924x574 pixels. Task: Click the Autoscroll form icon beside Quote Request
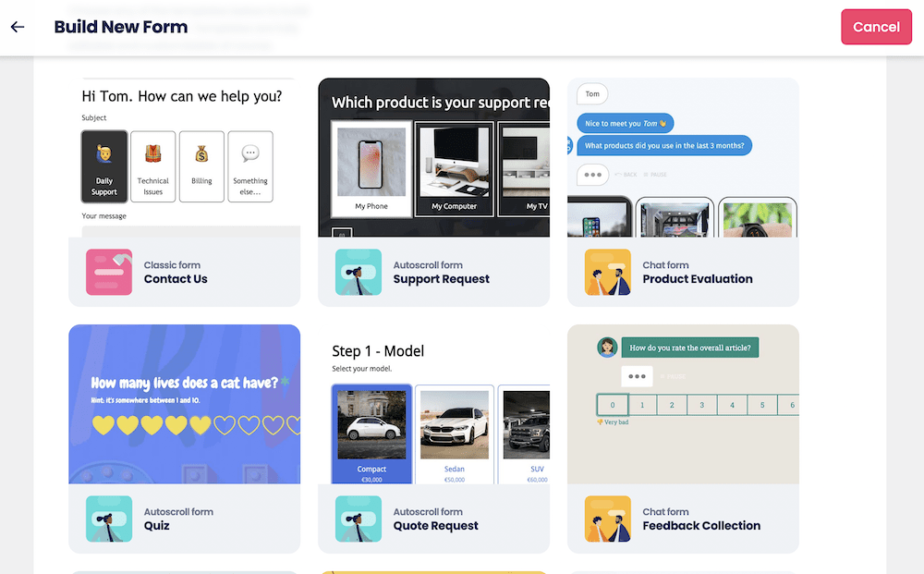(x=359, y=519)
